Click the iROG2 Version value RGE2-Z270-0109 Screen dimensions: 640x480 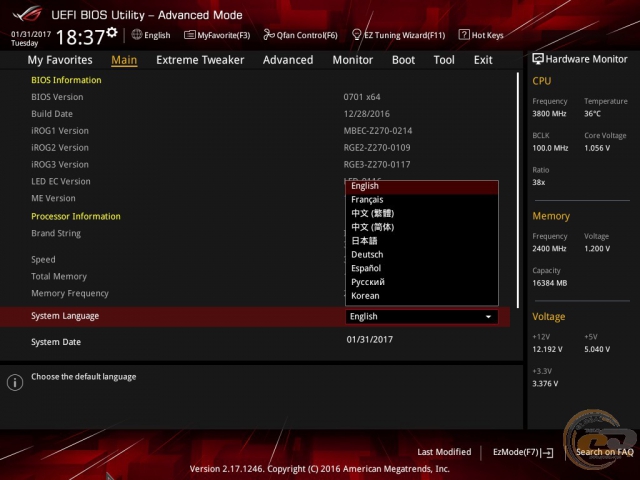click(377, 148)
